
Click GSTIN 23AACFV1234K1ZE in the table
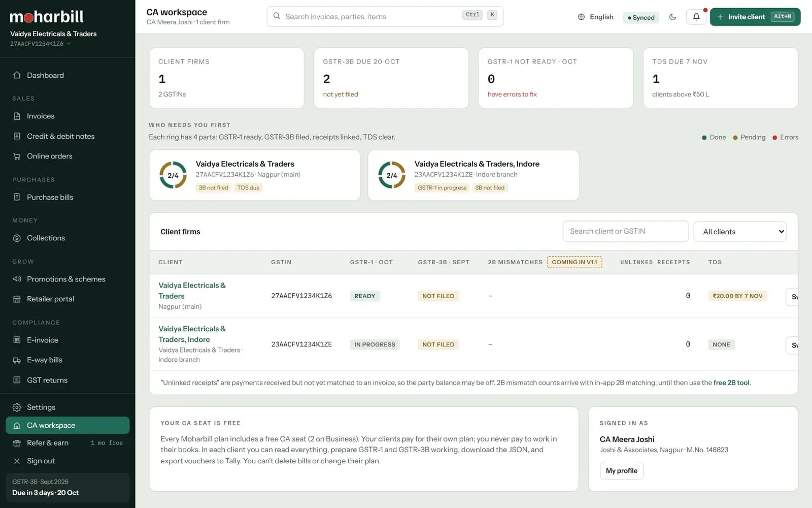pos(301,344)
